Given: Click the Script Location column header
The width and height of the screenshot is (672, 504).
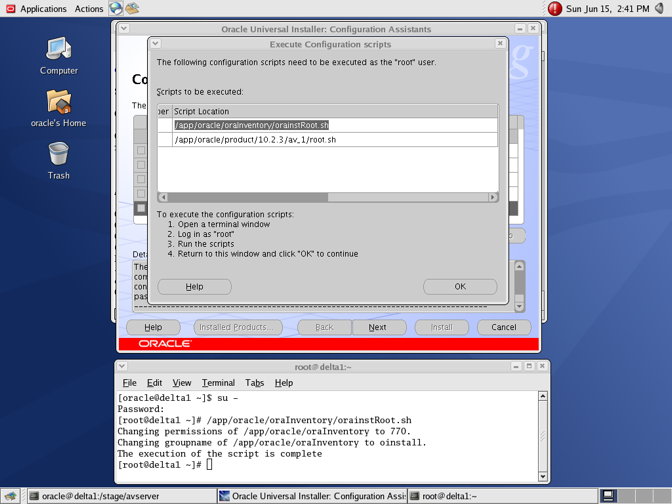Looking at the screenshot, I should (335, 111).
